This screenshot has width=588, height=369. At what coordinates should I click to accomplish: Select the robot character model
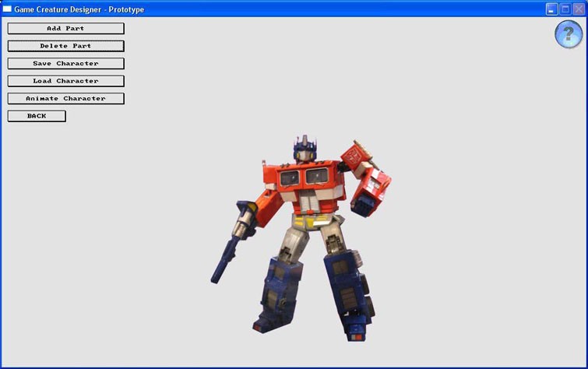(x=301, y=237)
